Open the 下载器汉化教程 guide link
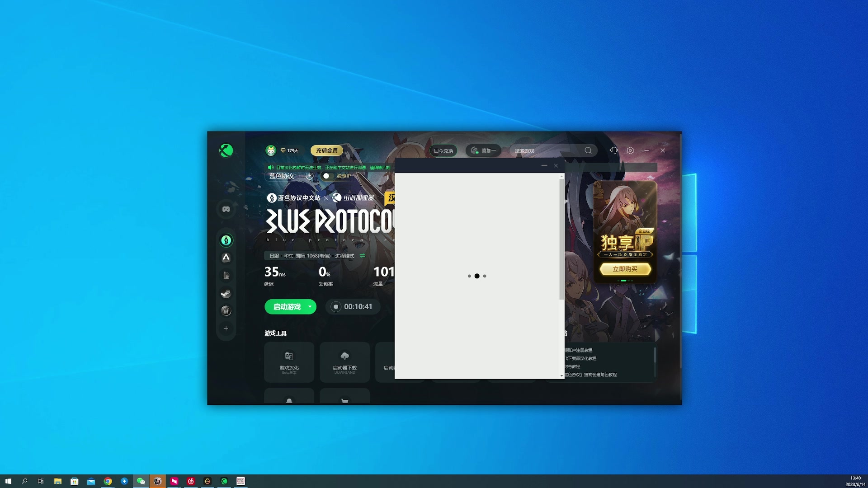The height and width of the screenshot is (488, 868). [580, 358]
